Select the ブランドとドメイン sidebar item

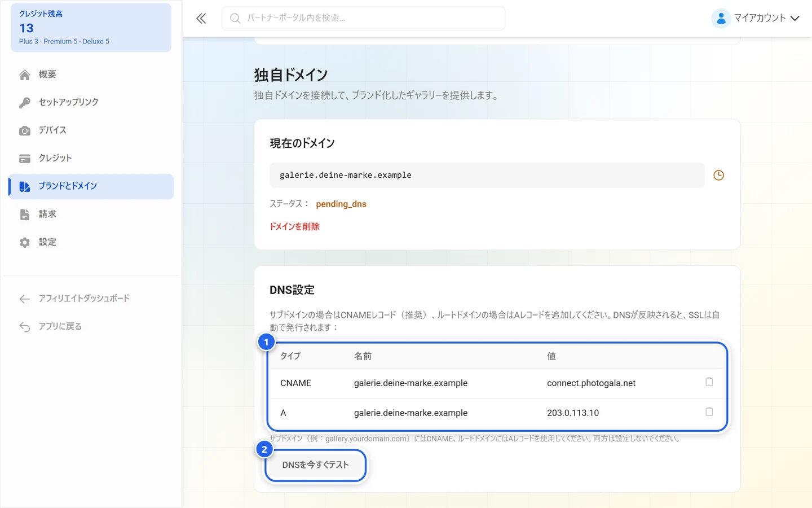click(x=91, y=186)
